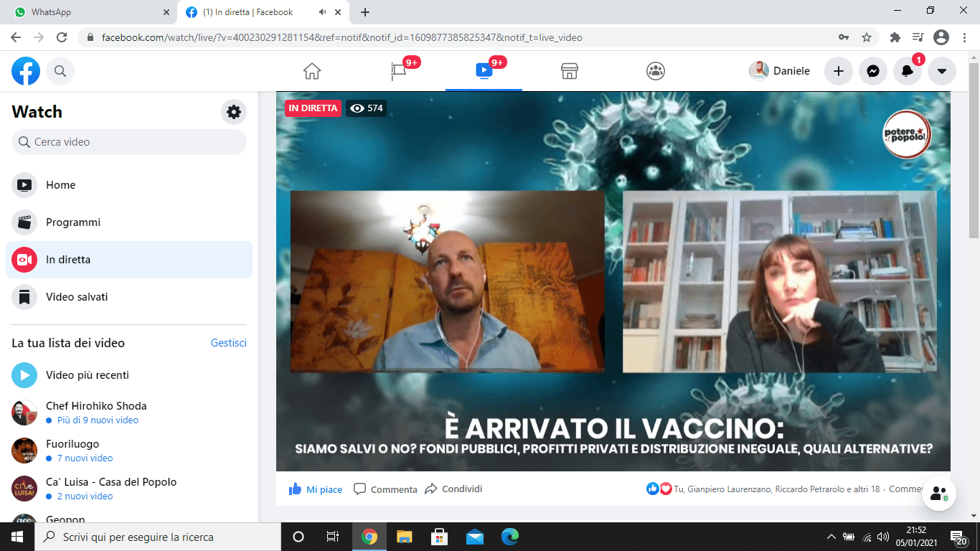The width and height of the screenshot is (980, 551).
Task: Go to Facebook Home feed icon
Action: click(x=312, y=71)
